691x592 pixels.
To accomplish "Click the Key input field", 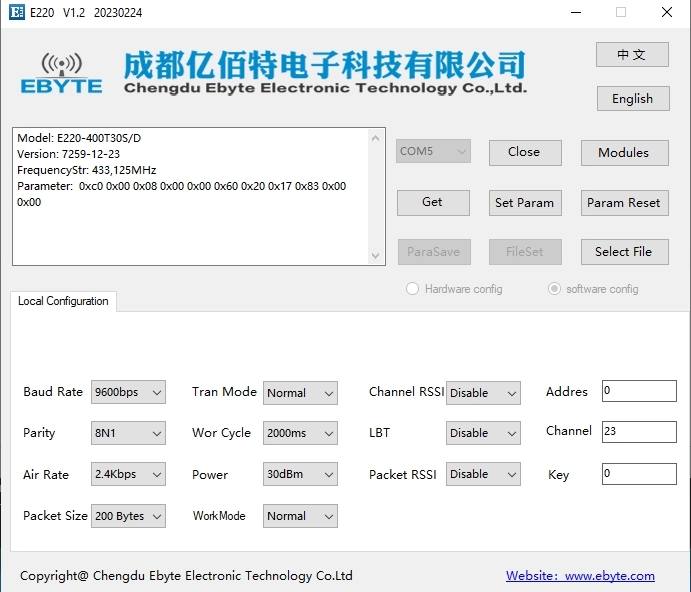I will [639, 474].
